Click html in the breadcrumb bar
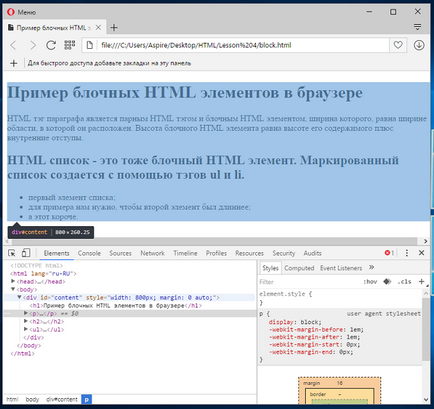This screenshot has width=434, height=409. click(x=12, y=399)
